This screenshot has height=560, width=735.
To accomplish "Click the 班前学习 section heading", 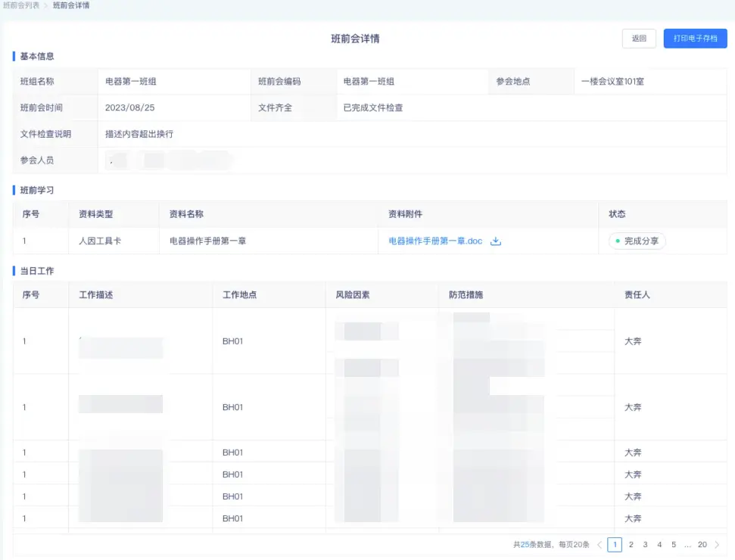I will point(37,190).
